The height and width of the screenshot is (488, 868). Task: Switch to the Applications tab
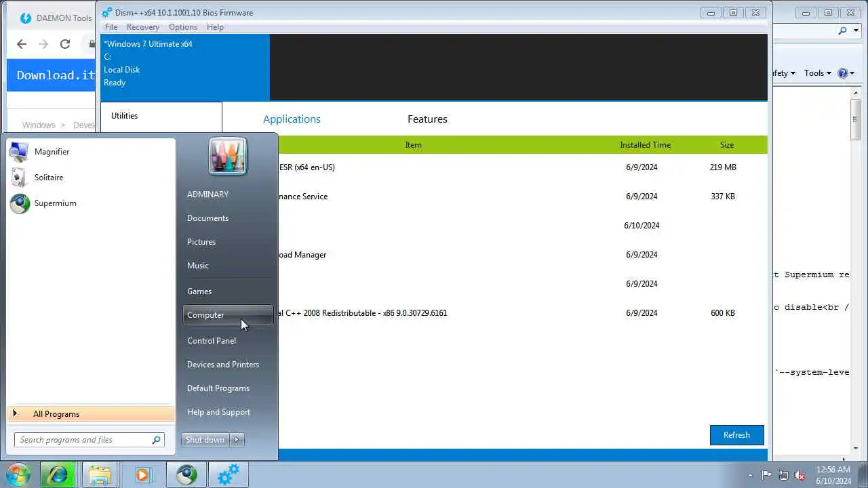[x=292, y=119]
